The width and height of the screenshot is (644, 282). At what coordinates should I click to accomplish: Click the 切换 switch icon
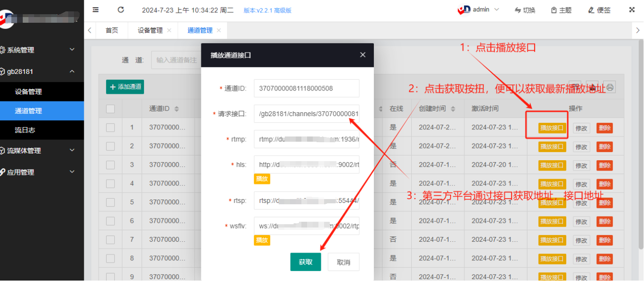pos(525,10)
